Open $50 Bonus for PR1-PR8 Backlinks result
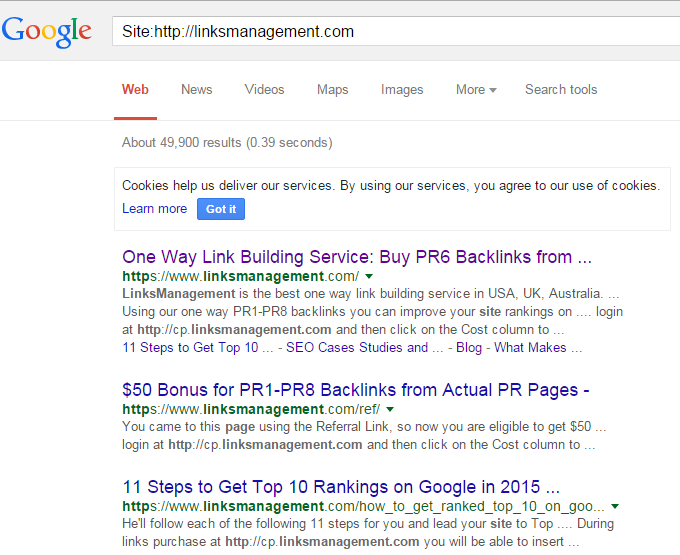 click(356, 390)
